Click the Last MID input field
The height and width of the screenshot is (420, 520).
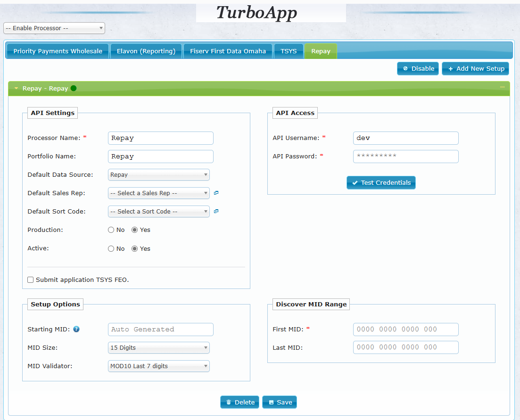pos(405,347)
